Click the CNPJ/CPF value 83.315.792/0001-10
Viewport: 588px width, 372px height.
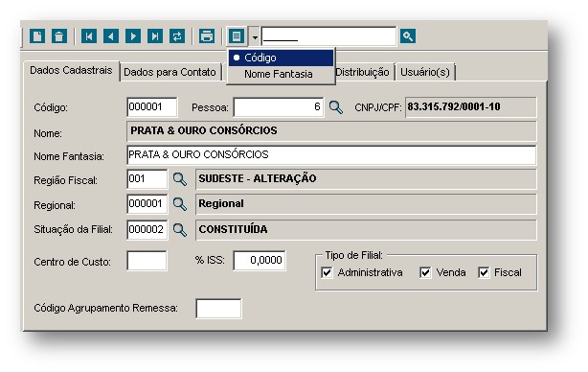point(454,107)
